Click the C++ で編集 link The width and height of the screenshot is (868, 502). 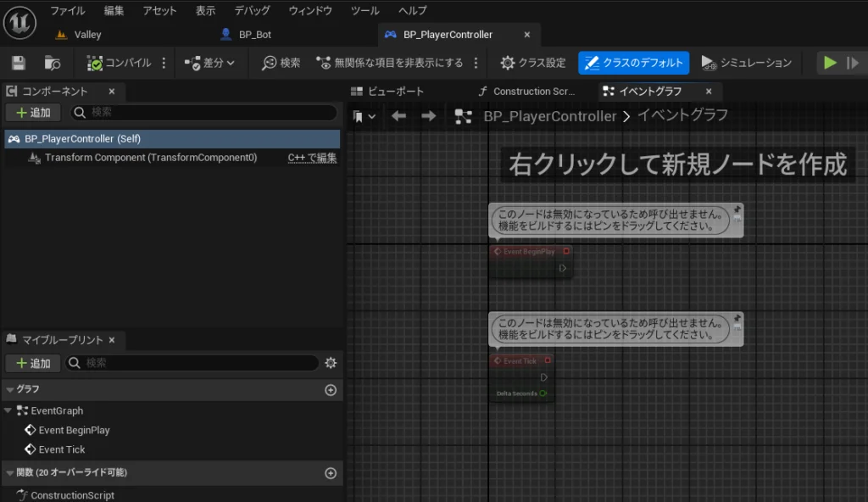[x=312, y=158]
